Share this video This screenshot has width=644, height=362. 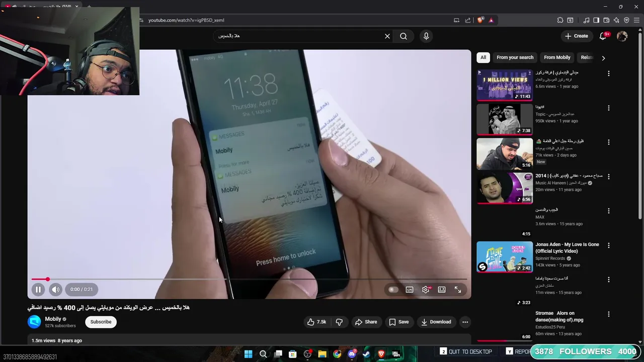click(x=366, y=322)
